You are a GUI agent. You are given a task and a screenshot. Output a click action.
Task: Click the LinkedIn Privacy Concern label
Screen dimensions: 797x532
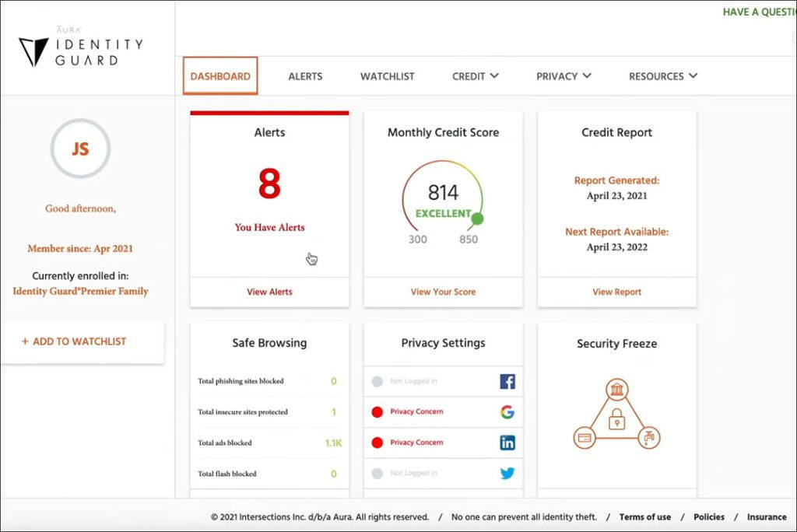click(x=416, y=443)
